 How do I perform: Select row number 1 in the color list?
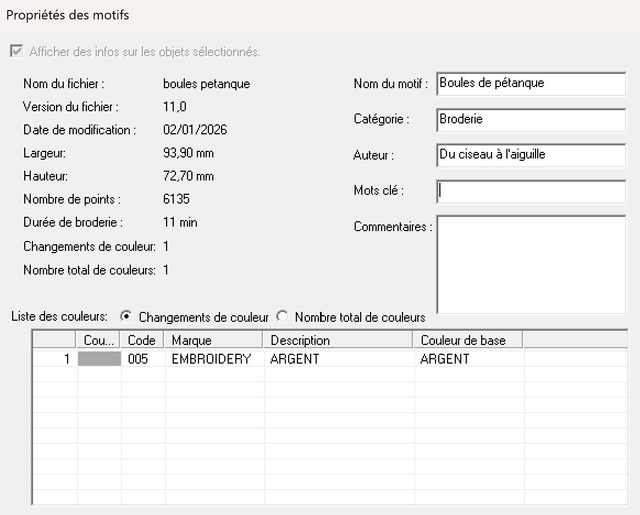point(55,359)
